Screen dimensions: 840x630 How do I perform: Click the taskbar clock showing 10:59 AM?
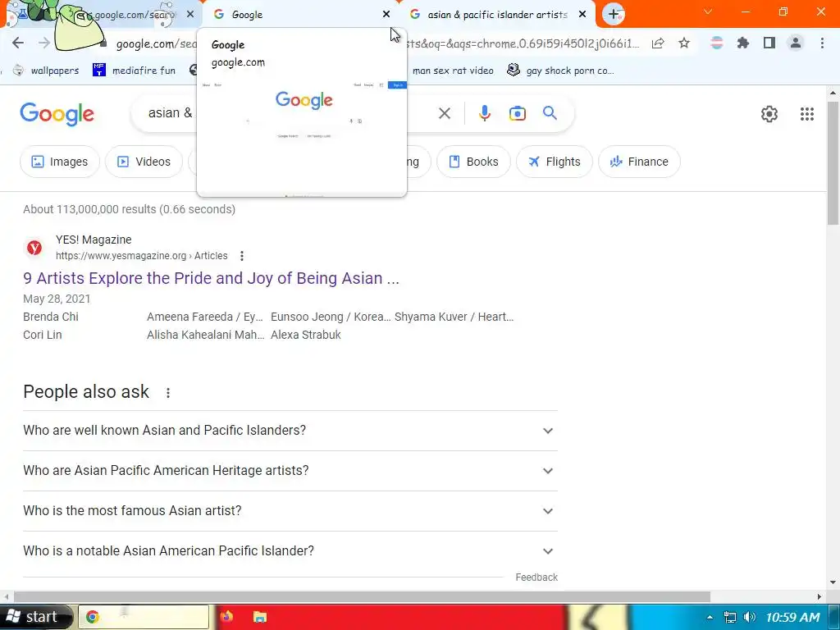[x=792, y=618]
